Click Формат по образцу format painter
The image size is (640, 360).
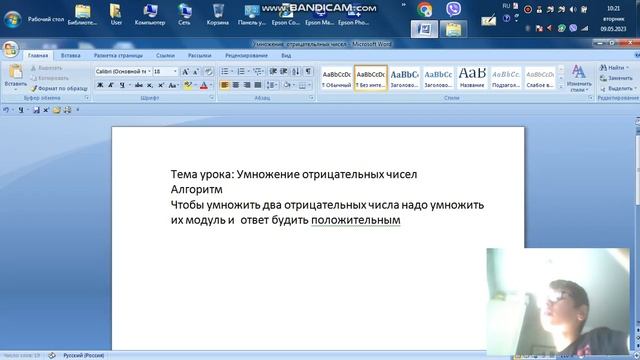pos(59,88)
